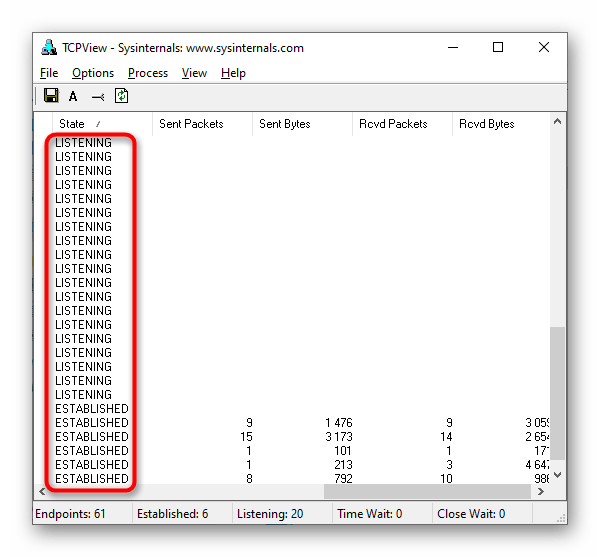The height and width of the screenshot is (557, 600).
Task: Click the Rcvd Packets value 10
Action: point(446,479)
